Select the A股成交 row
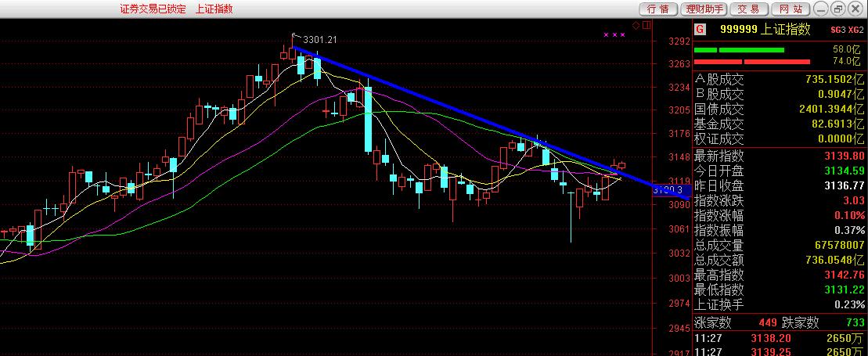The width and height of the screenshot is (868, 356). [780, 80]
